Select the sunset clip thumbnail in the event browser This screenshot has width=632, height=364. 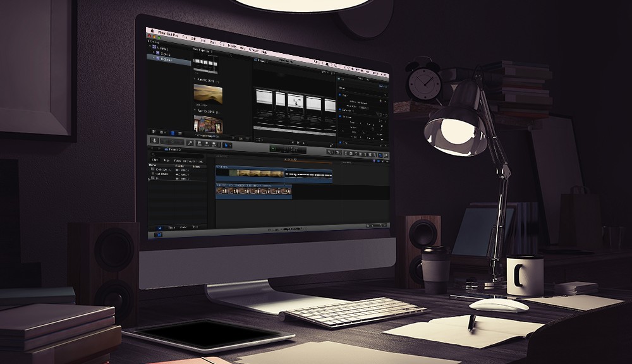click(208, 94)
